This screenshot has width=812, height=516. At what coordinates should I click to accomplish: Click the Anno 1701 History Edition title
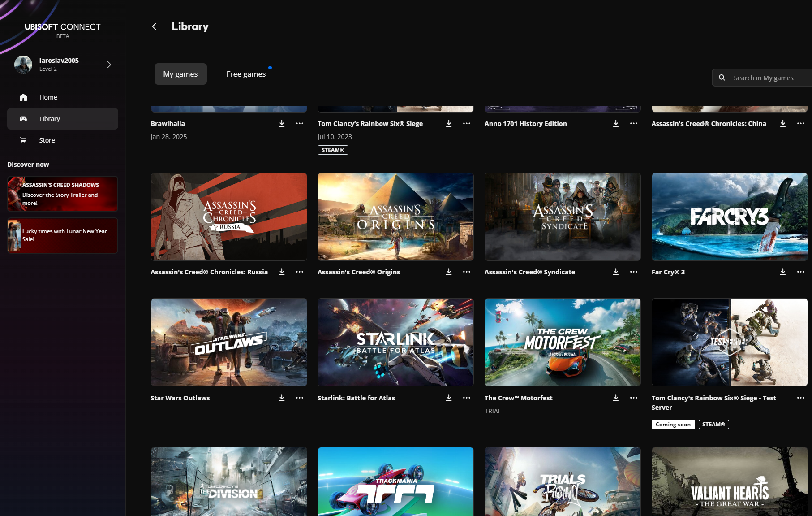525,124
